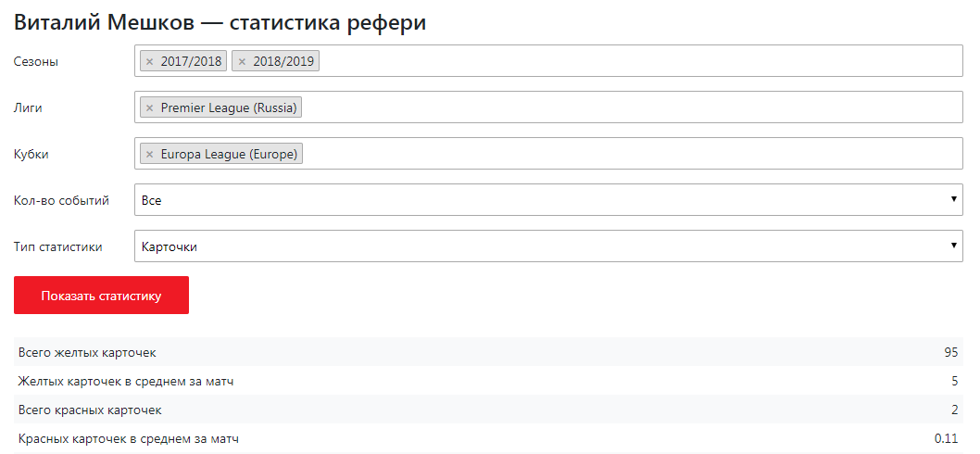The height and width of the screenshot is (454, 980).
Task: Click the Europa League (Europe) tag label
Action: click(229, 155)
